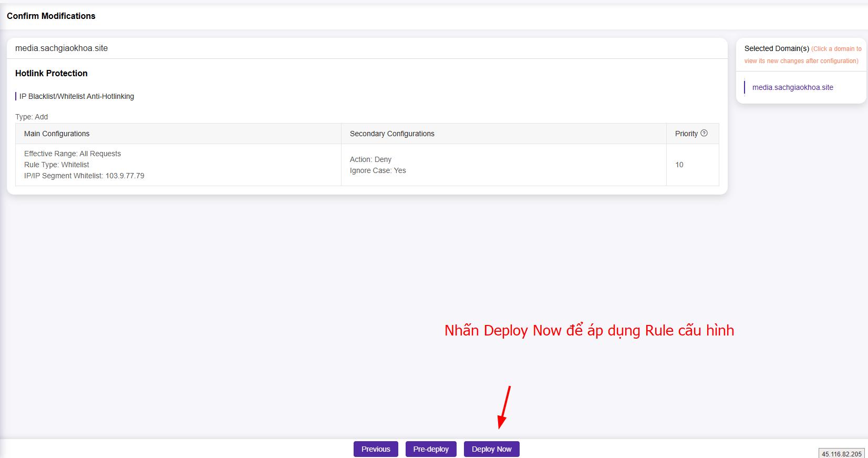Click the media.sachgiaokhoa.site card header
This screenshot has width=868, height=458.
(61, 48)
